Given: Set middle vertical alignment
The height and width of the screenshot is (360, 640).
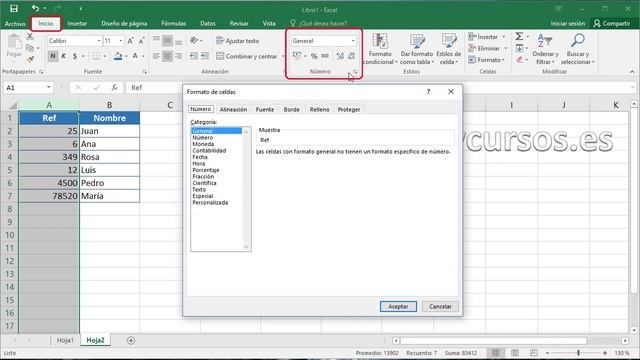Looking at the screenshot, I should (167, 41).
